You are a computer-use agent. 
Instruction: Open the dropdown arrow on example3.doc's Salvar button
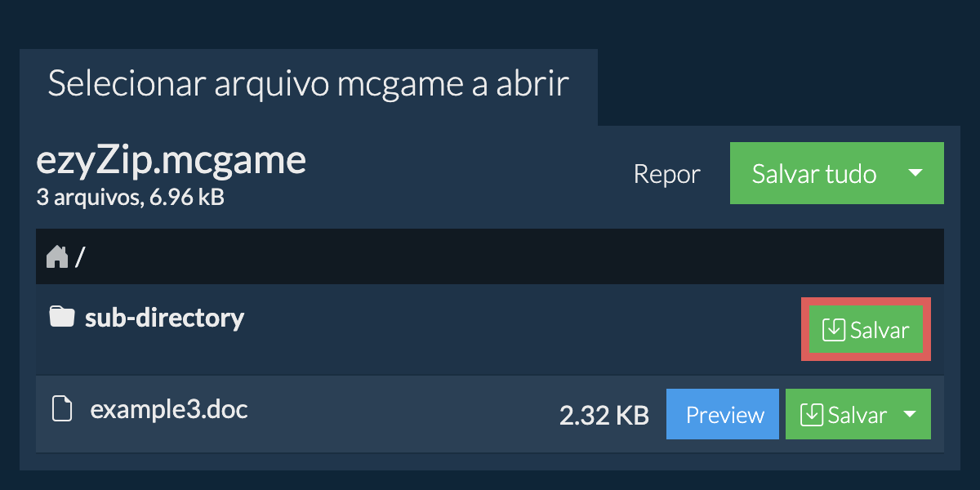[910, 414]
